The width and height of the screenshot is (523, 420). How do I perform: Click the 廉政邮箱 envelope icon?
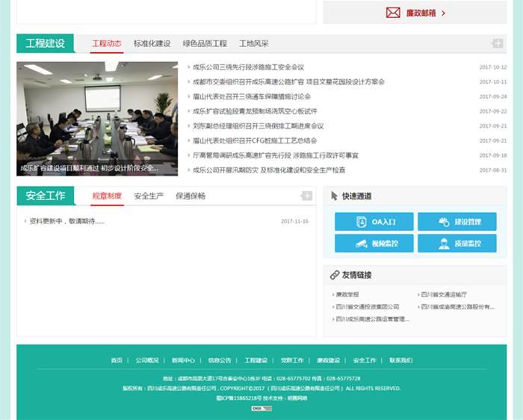(393, 13)
